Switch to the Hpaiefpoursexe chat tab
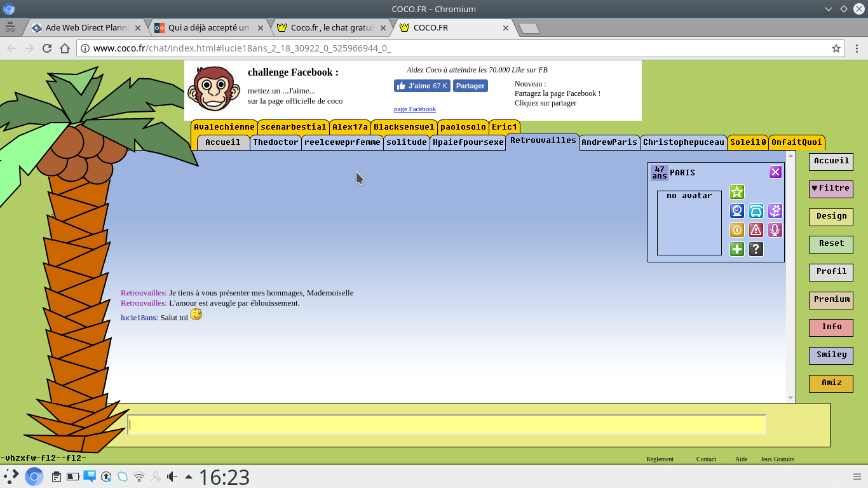This screenshot has width=868, height=488. click(468, 142)
